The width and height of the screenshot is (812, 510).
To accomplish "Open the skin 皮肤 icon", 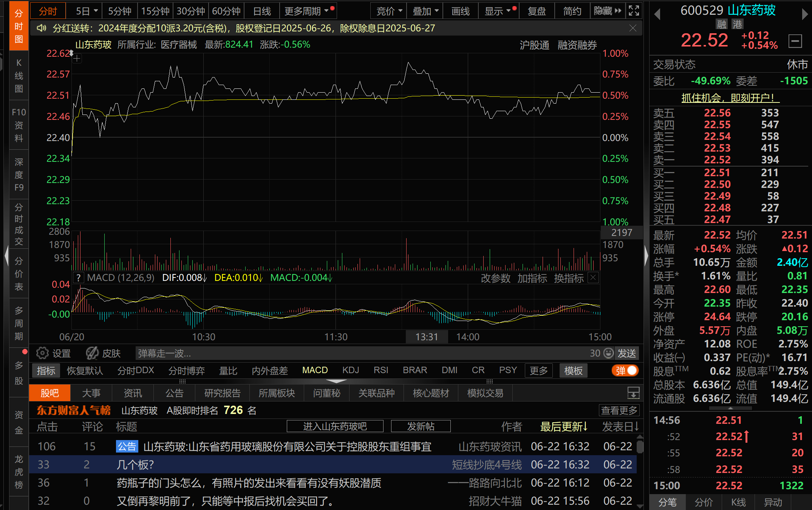I will pos(103,353).
